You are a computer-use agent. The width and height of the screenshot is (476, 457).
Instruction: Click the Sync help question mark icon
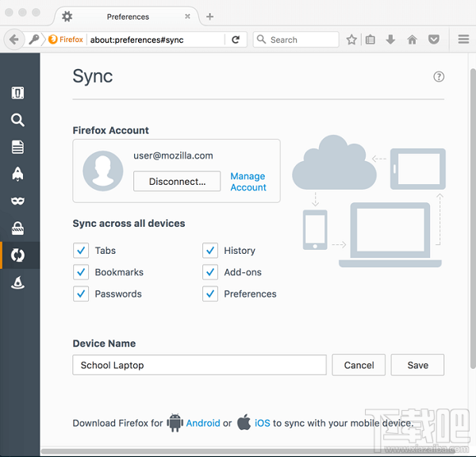pyautogui.click(x=439, y=76)
